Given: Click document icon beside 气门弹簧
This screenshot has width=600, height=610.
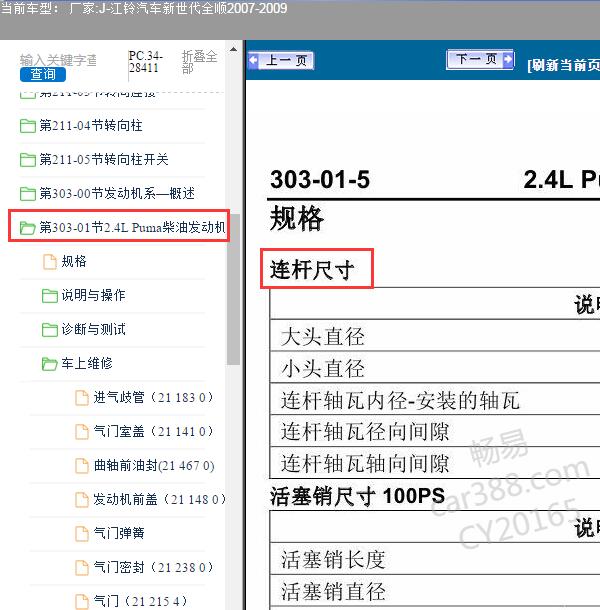Looking at the screenshot, I should coord(82,533).
